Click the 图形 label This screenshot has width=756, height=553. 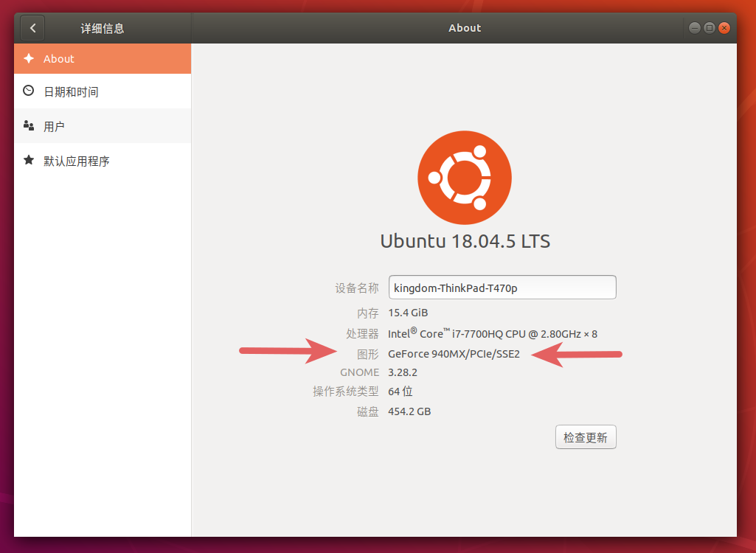(368, 354)
